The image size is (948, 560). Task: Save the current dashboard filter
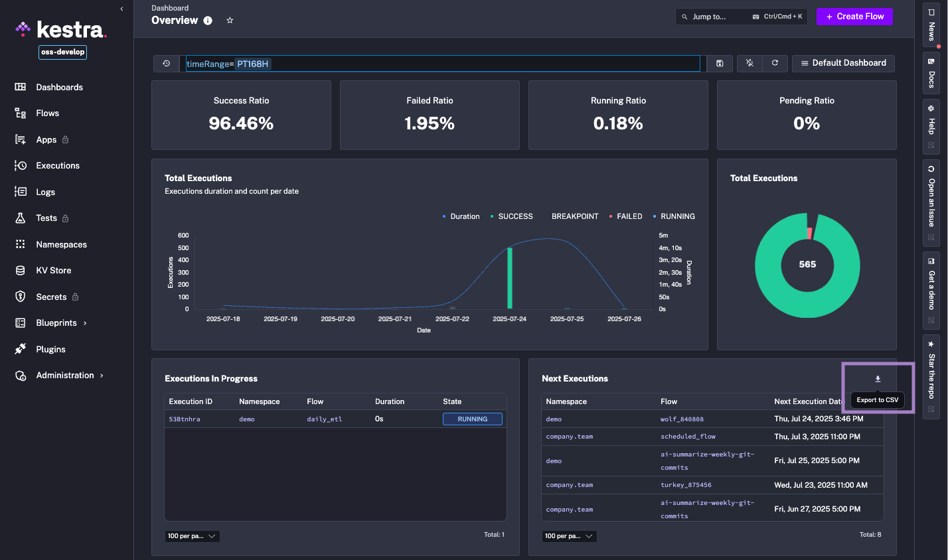click(719, 63)
